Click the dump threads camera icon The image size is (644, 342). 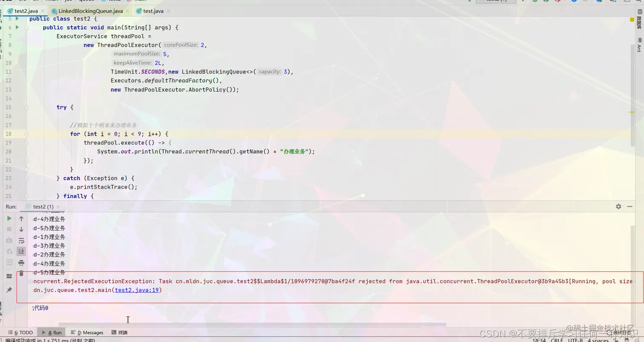(x=9, y=240)
